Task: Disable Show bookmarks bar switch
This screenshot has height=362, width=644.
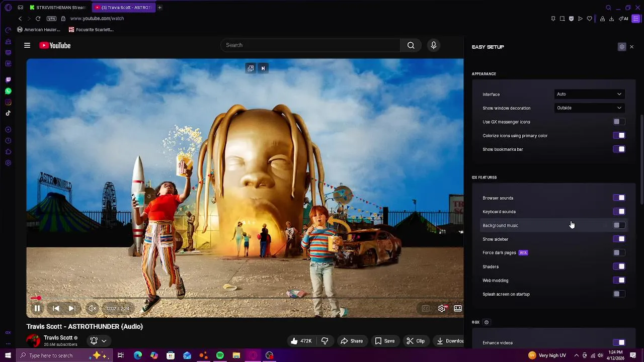Action: (619, 149)
